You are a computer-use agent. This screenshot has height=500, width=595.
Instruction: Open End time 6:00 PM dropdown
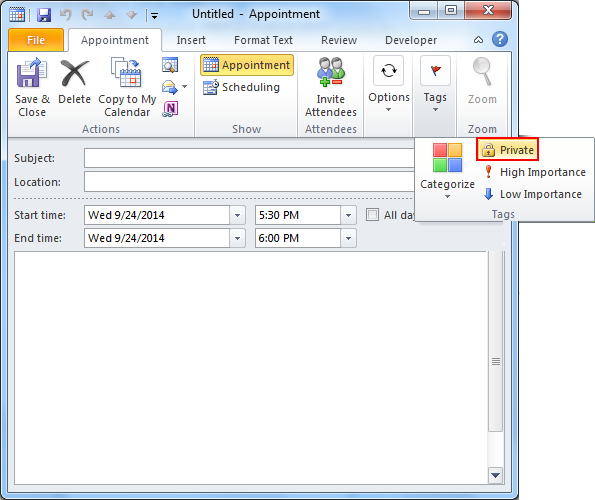[x=348, y=238]
